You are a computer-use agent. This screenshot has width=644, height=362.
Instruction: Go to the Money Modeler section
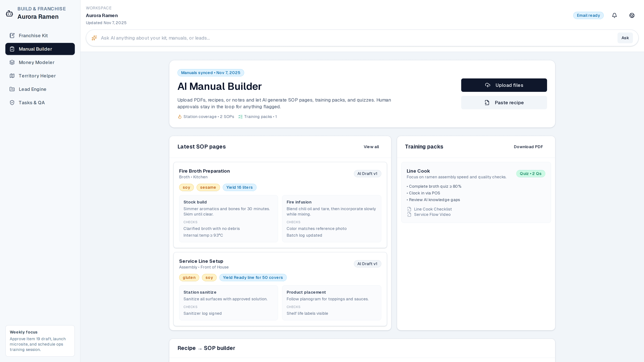click(37, 63)
